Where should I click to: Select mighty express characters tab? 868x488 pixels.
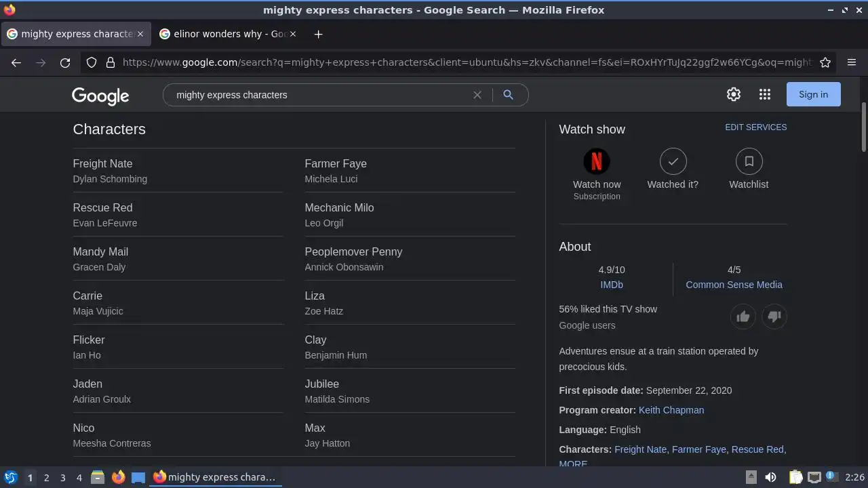coord(76,34)
